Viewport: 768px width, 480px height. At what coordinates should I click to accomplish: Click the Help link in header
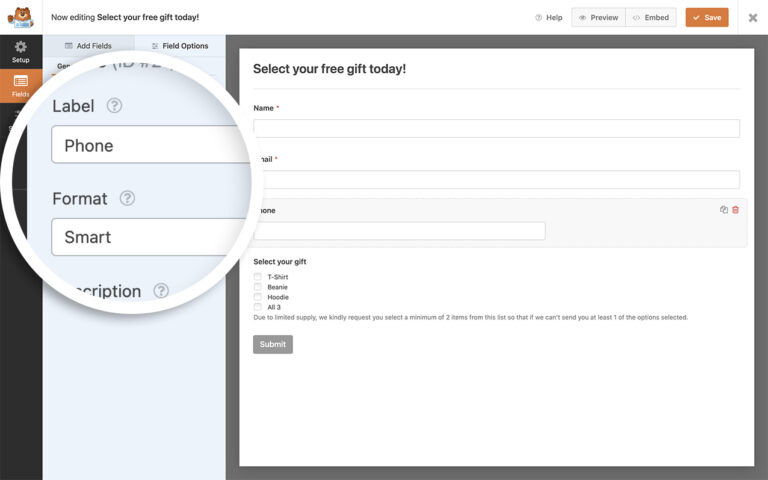[549, 17]
